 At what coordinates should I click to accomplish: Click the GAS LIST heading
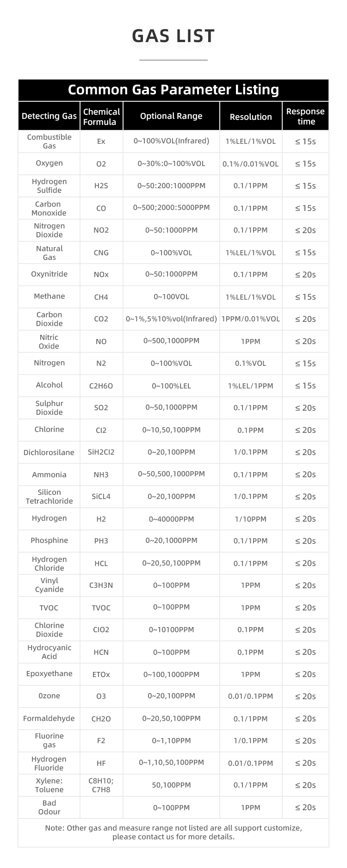(x=173, y=36)
